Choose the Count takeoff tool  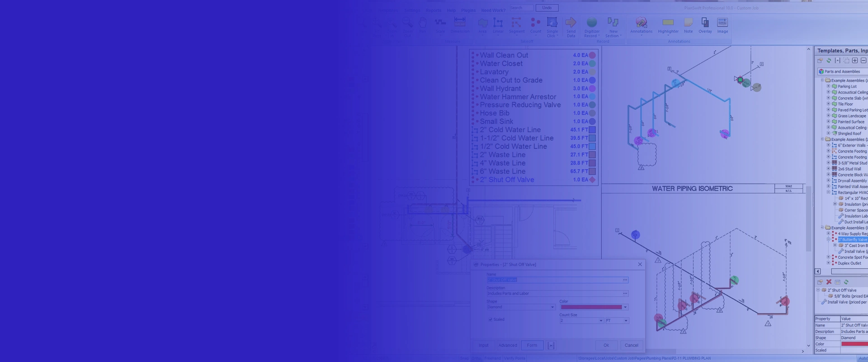tap(535, 25)
